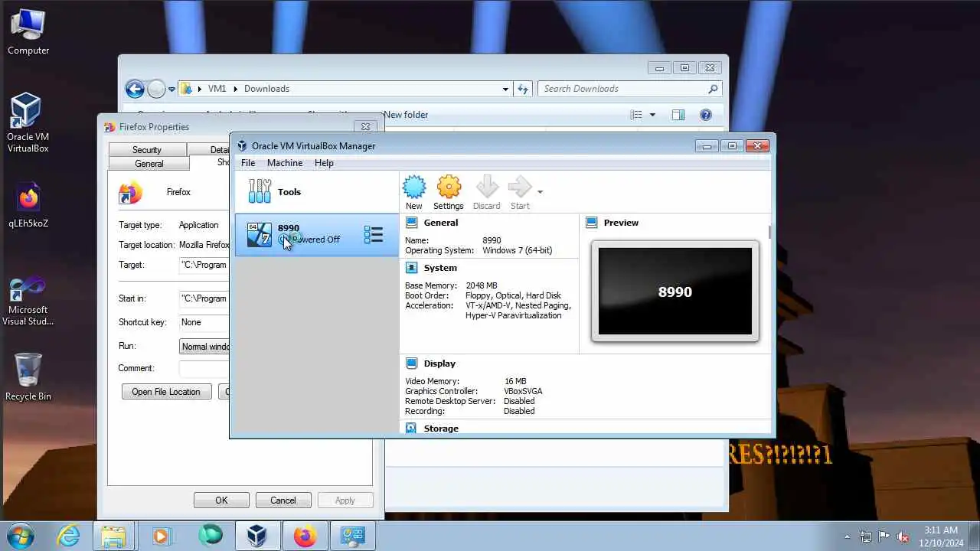Open Microsoft Visual Studio desktop icon
980x551 pixels.
pos(28,301)
